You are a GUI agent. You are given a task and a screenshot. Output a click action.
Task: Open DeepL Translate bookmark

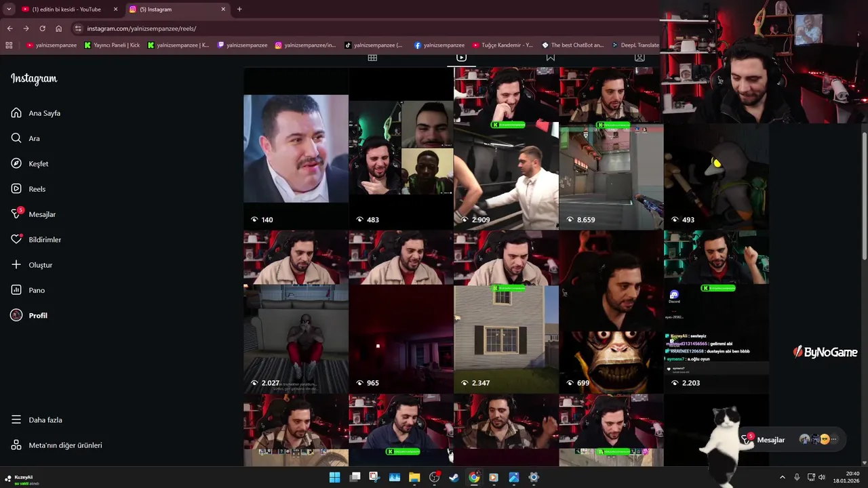click(x=635, y=45)
